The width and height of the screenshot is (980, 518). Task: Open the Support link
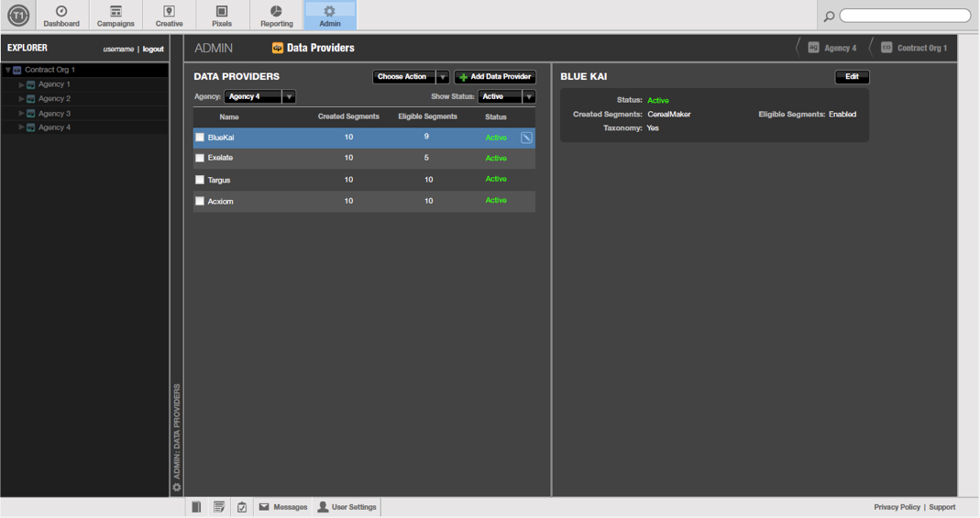[941, 507]
